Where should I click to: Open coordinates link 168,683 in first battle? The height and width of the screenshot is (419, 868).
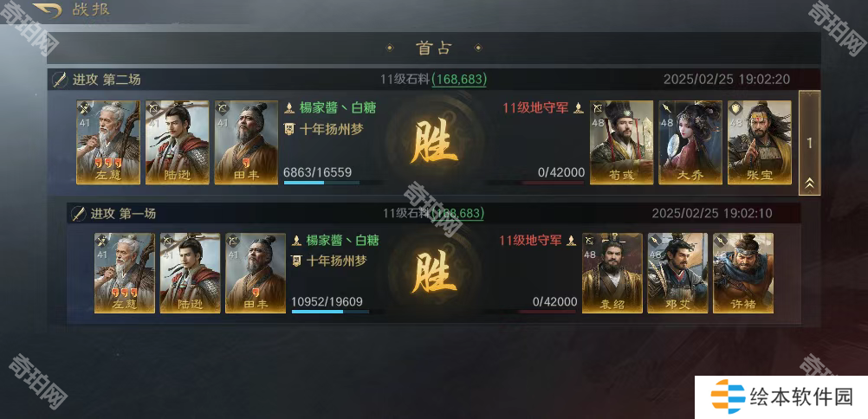pos(457,213)
